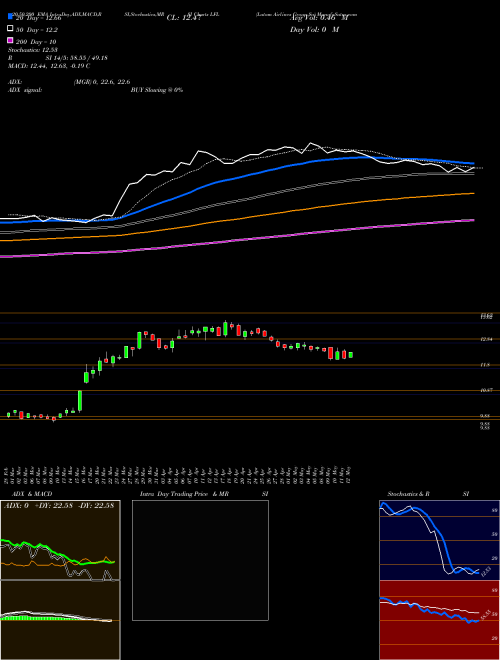Click the 'Day Vol: 0 M' readout

click(314, 30)
